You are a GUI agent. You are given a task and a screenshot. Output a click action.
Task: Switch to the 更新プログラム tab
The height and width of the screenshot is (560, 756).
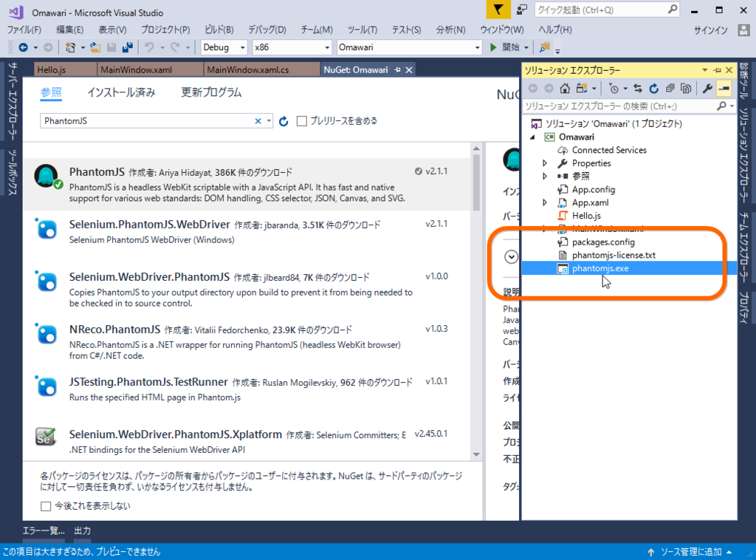(211, 92)
